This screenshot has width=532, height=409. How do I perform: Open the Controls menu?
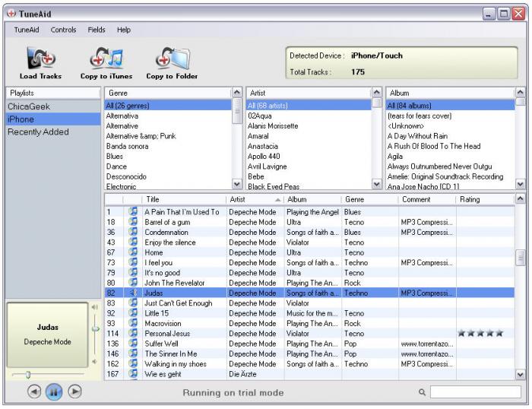(63, 29)
